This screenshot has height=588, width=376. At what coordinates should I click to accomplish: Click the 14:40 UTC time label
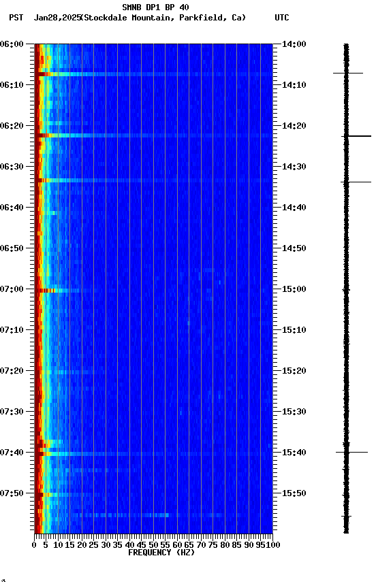point(294,208)
